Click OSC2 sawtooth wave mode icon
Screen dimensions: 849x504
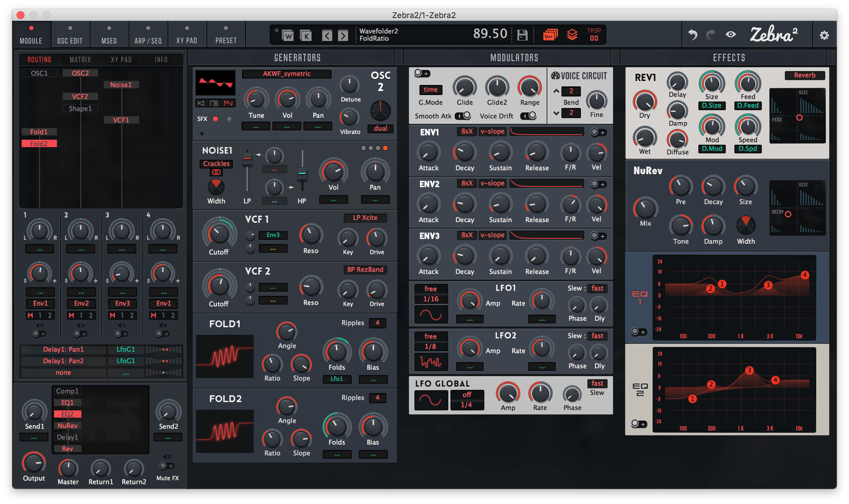tap(228, 103)
